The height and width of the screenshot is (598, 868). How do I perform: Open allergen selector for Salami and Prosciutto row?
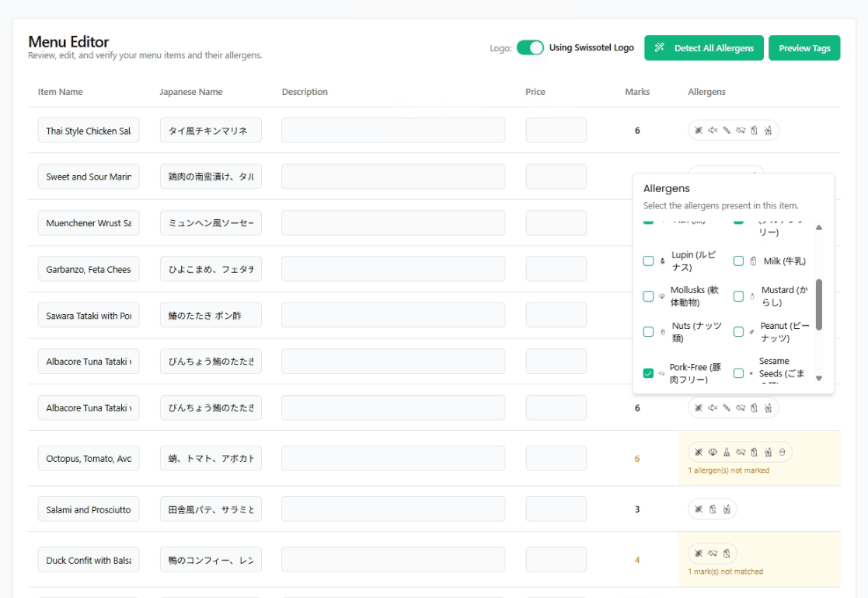pos(712,509)
